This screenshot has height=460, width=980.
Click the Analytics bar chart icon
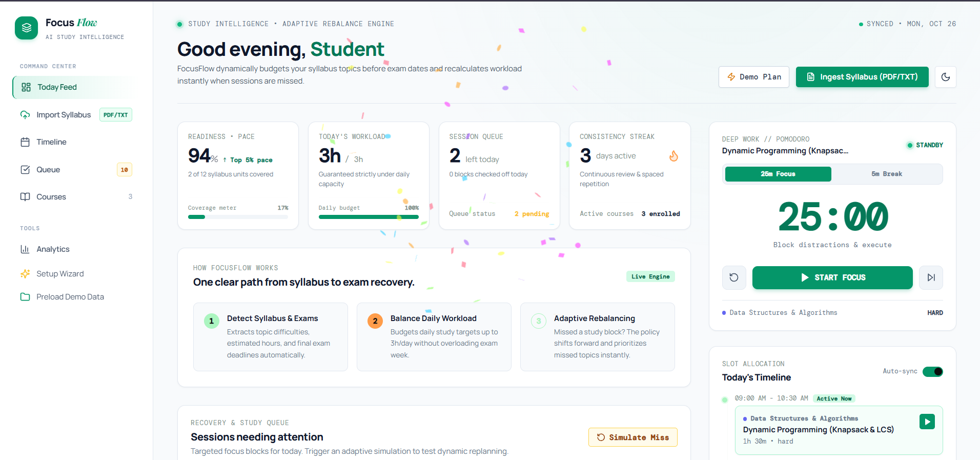(25, 249)
